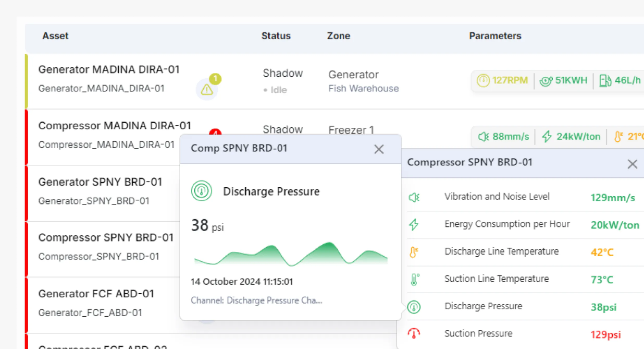
Task: Click the thermometer icon showing 21°C
Action: 620,136
